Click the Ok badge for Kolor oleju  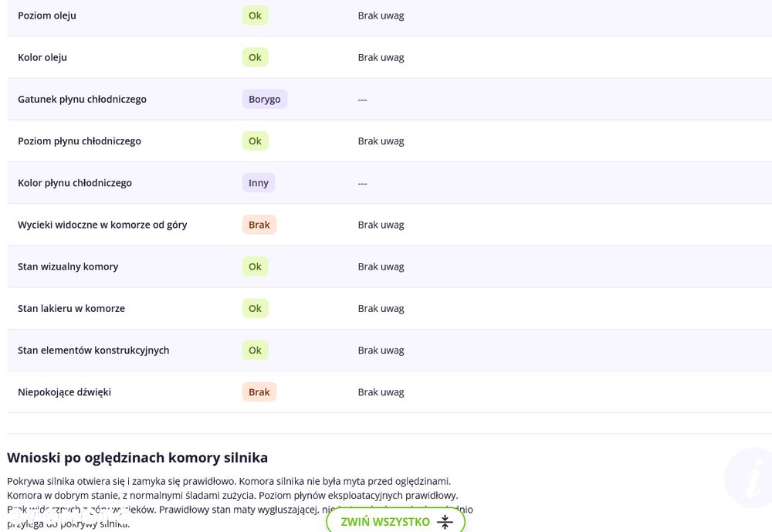tap(255, 58)
